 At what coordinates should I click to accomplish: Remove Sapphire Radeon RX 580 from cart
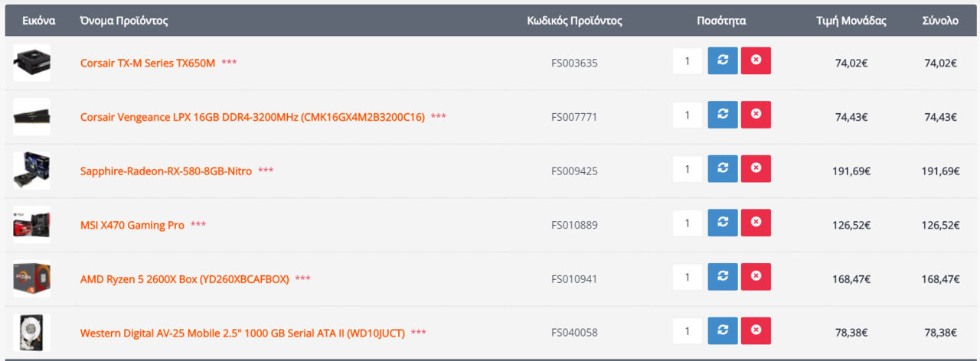(x=756, y=169)
